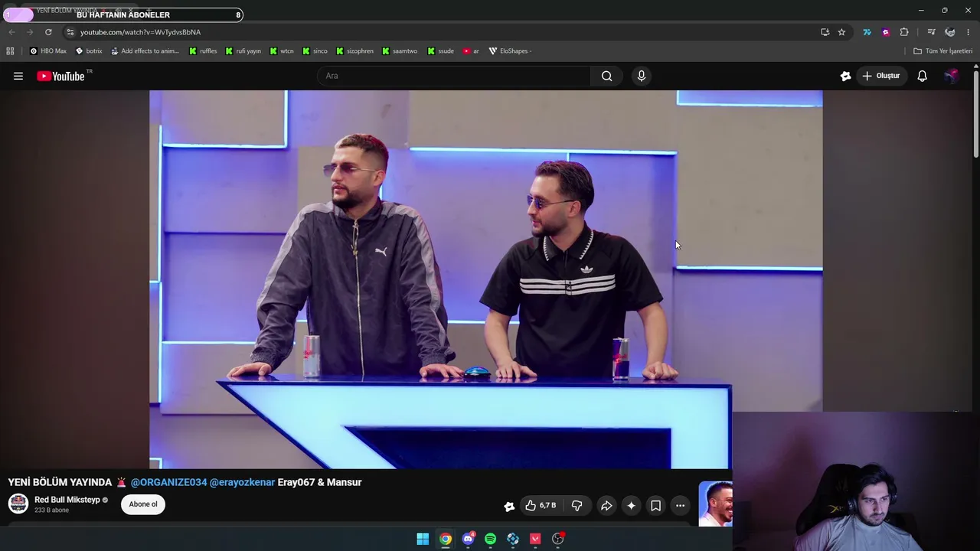Open the @ORGANIZE034 mention link
The width and height of the screenshot is (980, 551).
(168, 482)
